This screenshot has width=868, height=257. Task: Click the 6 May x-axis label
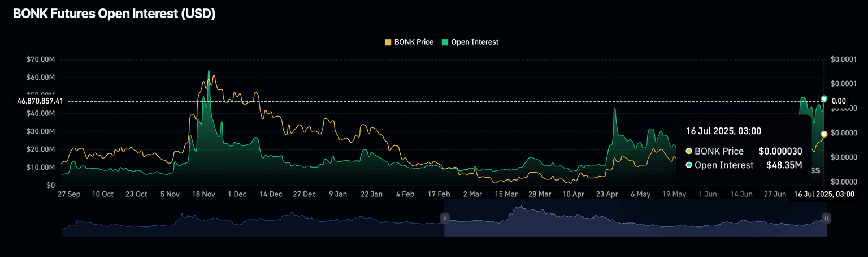coord(641,194)
